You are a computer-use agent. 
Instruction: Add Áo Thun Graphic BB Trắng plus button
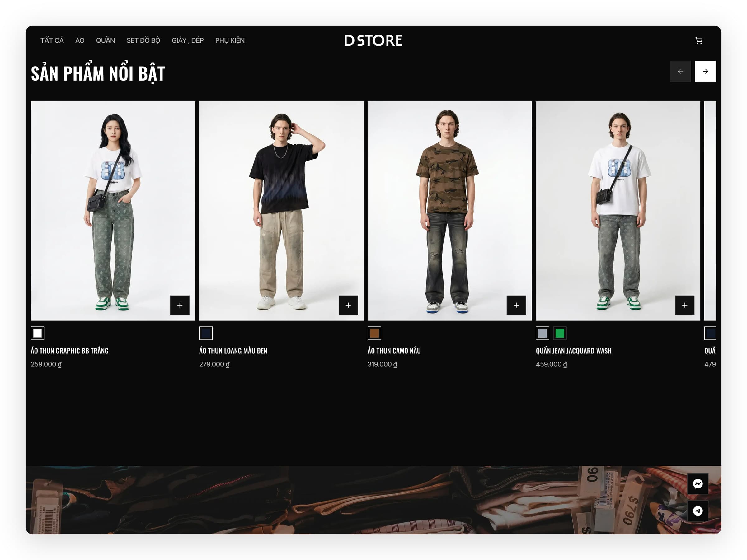tap(180, 305)
